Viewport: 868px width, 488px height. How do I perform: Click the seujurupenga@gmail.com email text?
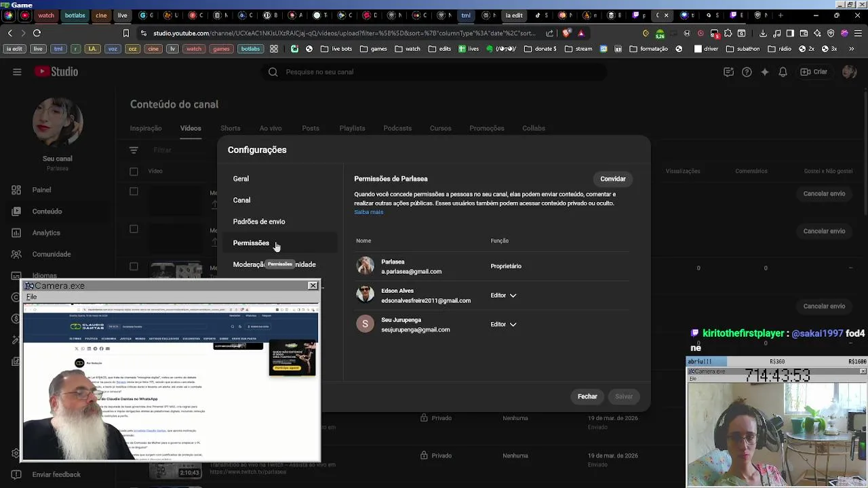click(x=416, y=329)
